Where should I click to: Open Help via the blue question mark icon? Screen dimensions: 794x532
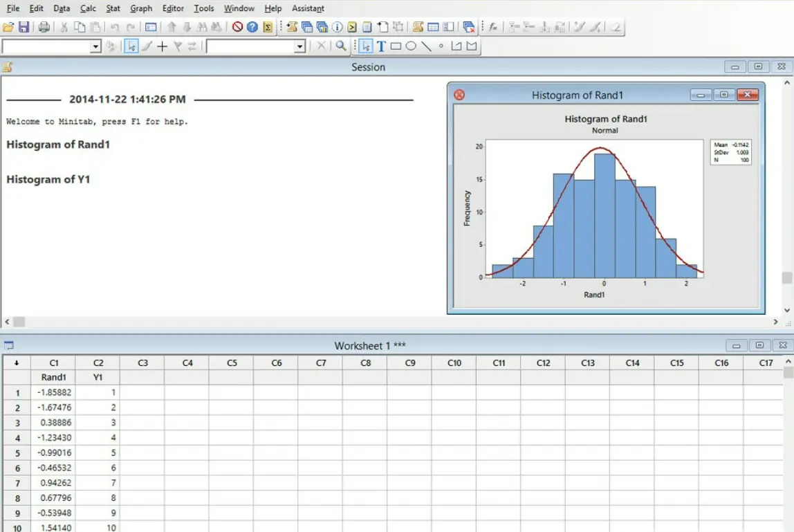pos(252,27)
